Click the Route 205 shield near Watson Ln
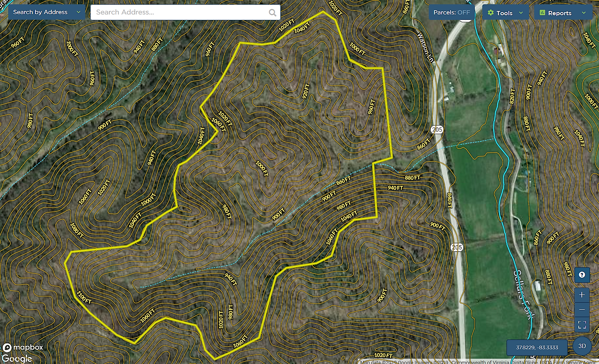This screenshot has width=599, height=364. click(x=437, y=130)
